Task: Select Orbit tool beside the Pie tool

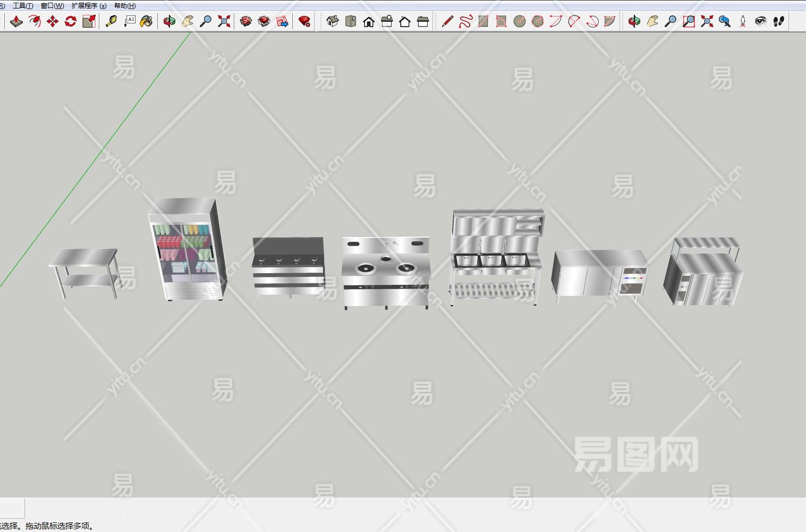Action: (x=634, y=21)
